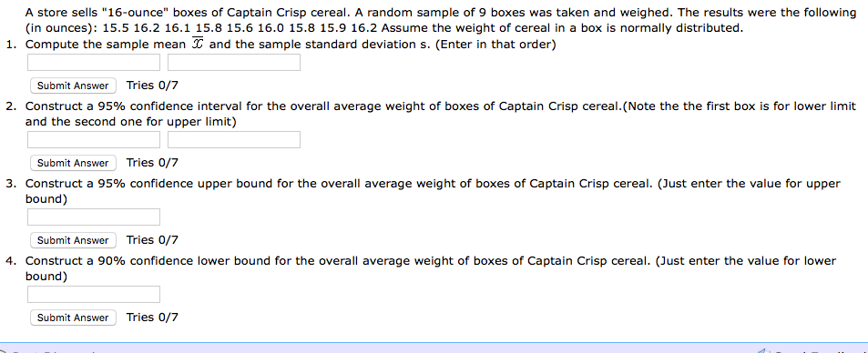This screenshot has height=353, width=868.
Task: Submit Answer for question 1
Action: tap(73, 86)
